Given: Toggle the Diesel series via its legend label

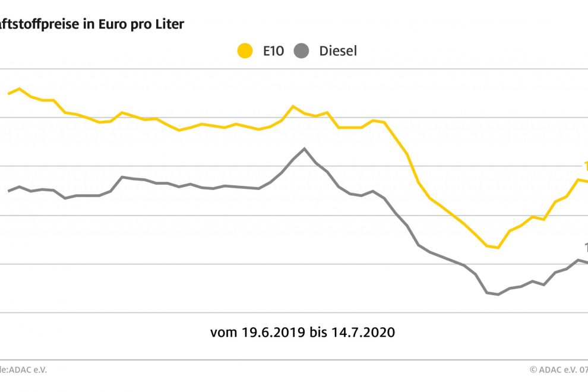Looking at the screenshot, I should pos(338,51).
